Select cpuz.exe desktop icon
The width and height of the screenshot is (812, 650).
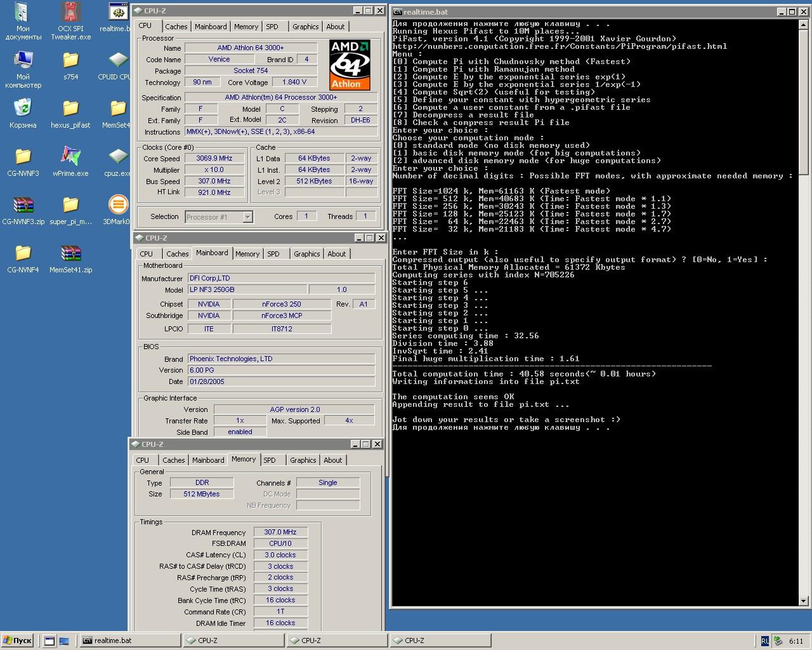tap(116, 162)
